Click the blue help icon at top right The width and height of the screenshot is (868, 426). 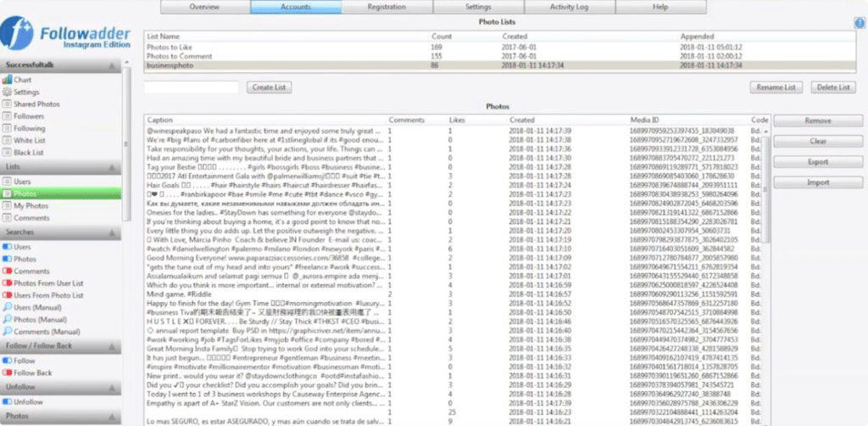860,23
